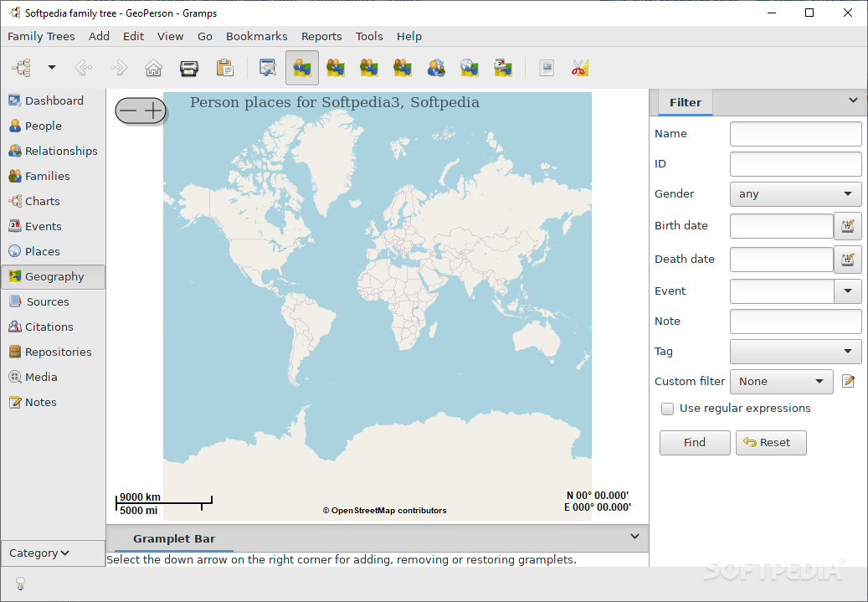The width and height of the screenshot is (868, 602).
Task: Open the Family Trees menu
Action: coord(41,37)
